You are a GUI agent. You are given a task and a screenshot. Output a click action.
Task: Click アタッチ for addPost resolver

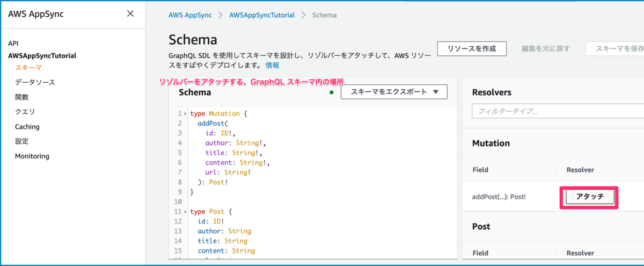pyautogui.click(x=590, y=197)
